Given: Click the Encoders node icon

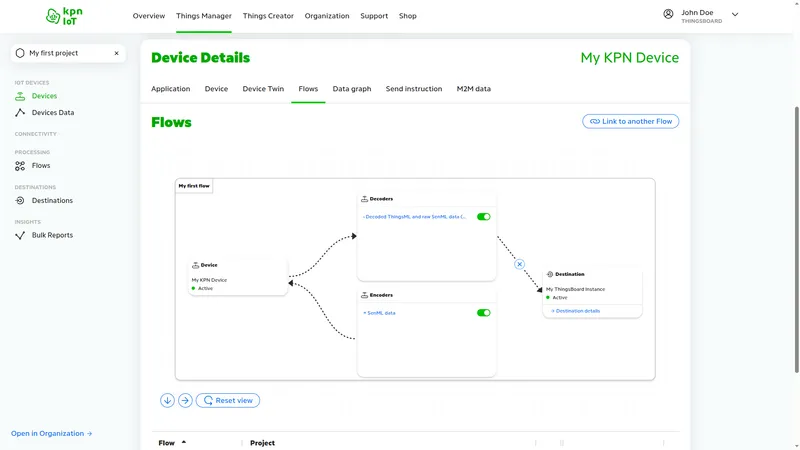Looking at the screenshot, I should (x=364, y=295).
